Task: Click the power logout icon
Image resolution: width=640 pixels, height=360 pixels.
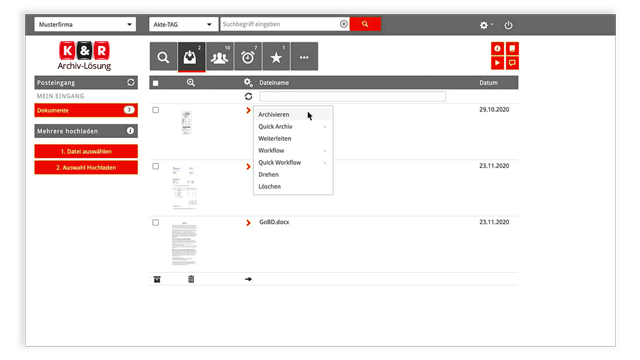Action: click(508, 25)
